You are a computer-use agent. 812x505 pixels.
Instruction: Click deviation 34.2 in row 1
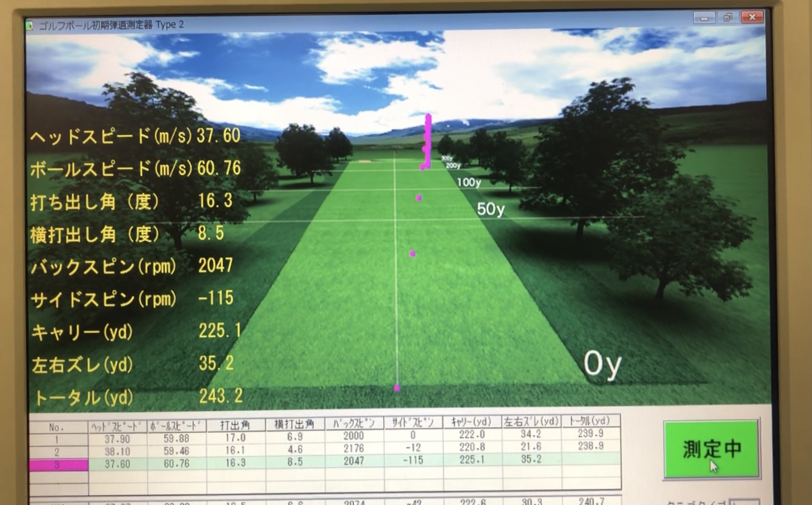tap(532, 434)
